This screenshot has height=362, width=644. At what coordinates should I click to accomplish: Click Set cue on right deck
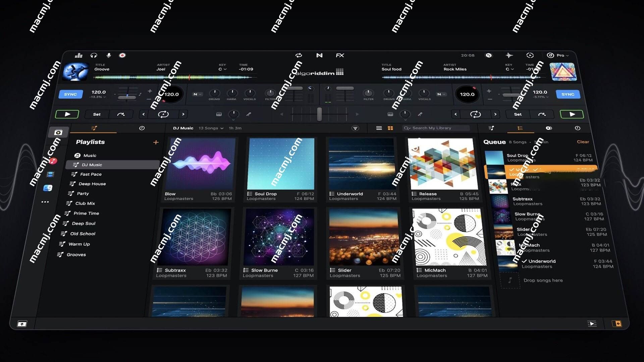pos(518,114)
